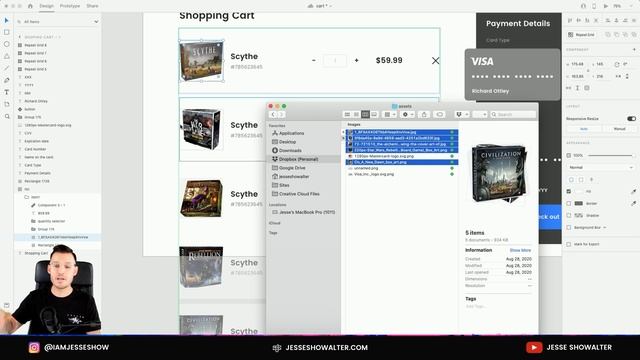Click the fill eyedropper icon

633,191
